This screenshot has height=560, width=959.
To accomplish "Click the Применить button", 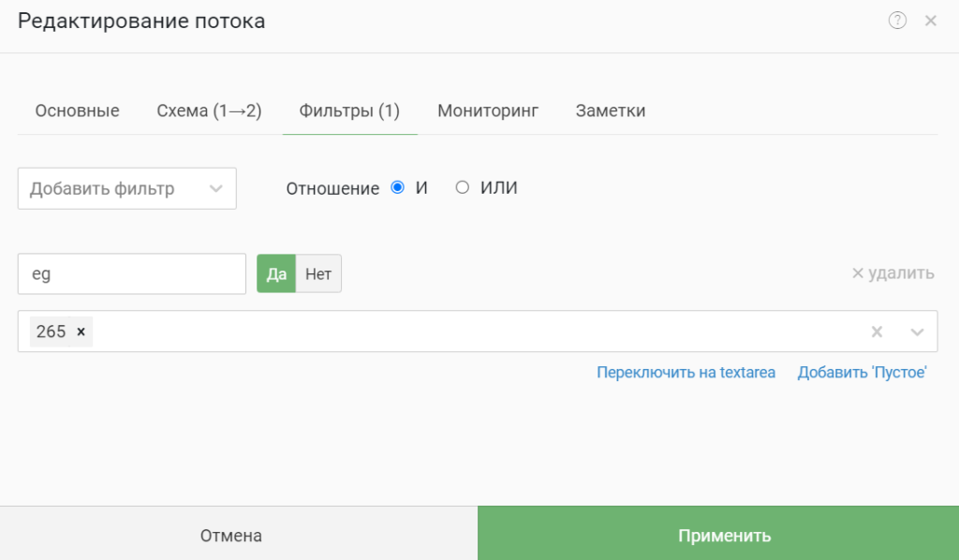I will pyautogui.click(x=718, y=533).
